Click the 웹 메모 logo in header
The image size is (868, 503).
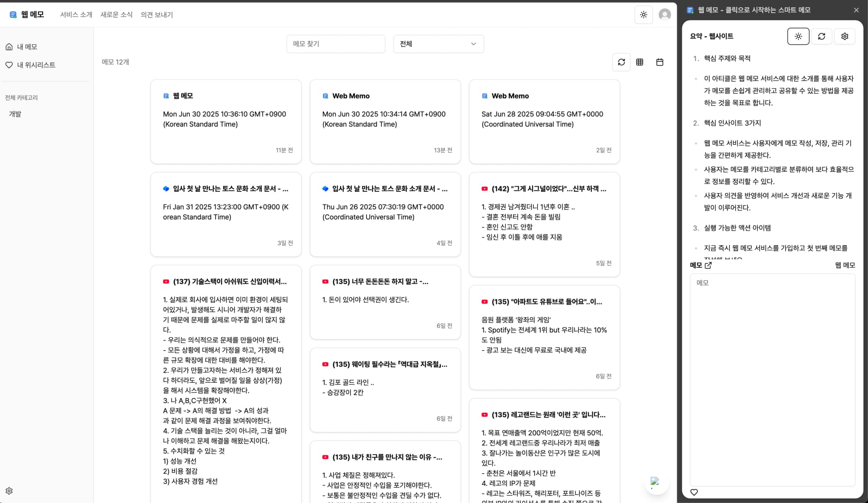27,14
